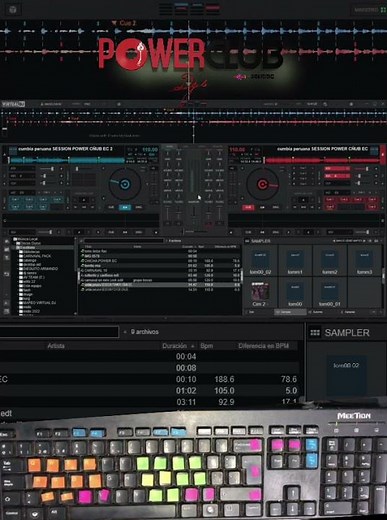Image resolution: width=387 pixels, height=520 pixels.
Task: Trigger the tomm3 sampler pad
Action: pos(364,262)
